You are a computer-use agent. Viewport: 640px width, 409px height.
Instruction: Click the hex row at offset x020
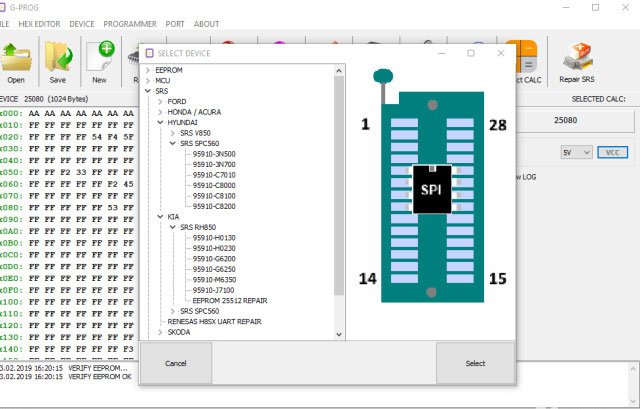pyautogui.click(x=67, y=137)
